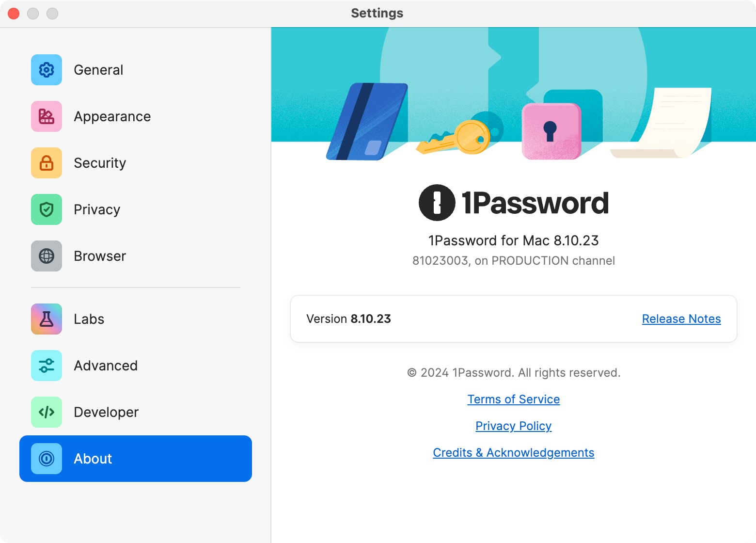The image size is (756, 543).
Task: View Credits & Acknowledgements
Action: click(514, 453)
